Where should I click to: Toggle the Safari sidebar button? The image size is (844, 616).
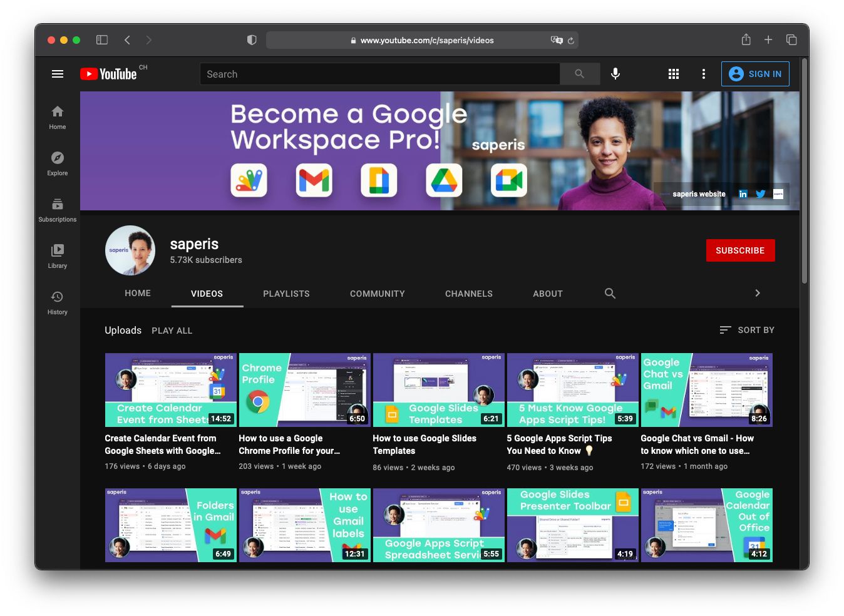click(x=102, y=40)
